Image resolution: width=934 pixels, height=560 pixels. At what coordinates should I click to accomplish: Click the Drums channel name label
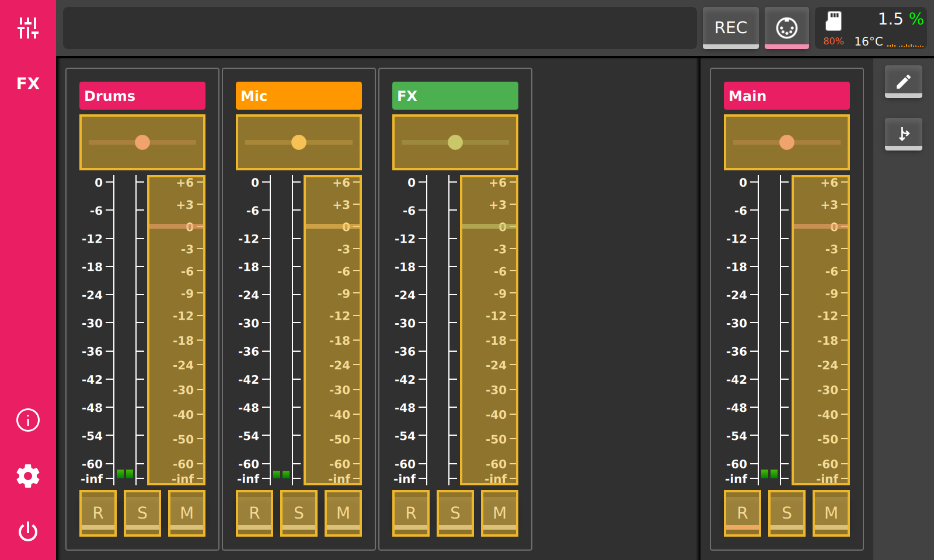tap(142, 96)
